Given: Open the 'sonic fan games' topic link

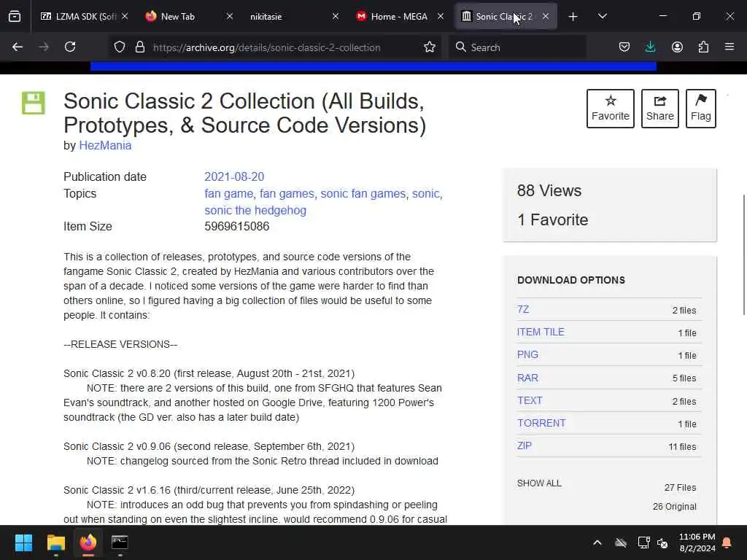Looking at the screenshot, I should click(x=363, y=194).
